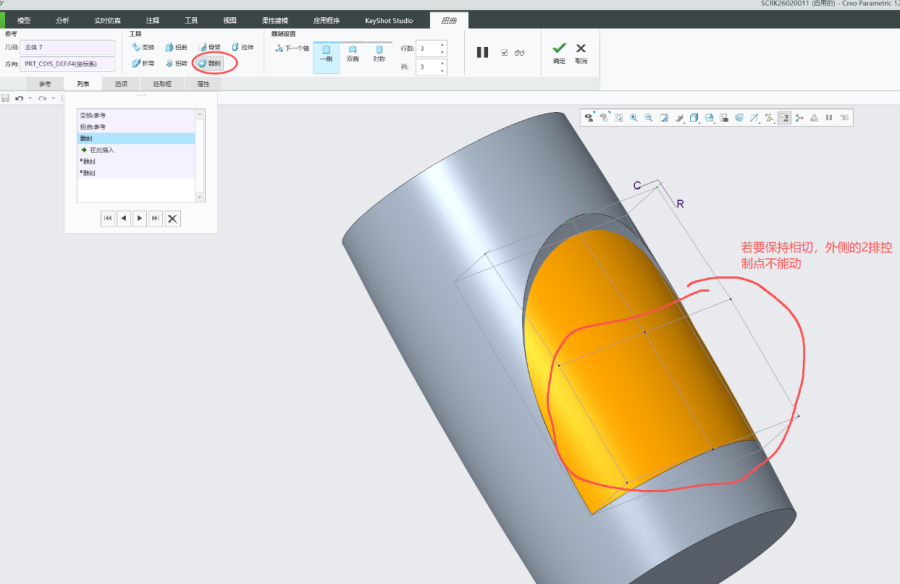Viewport: 900px width, 584px height.
Task: Pause the feature in the ribbon
Action: pyautogui.click(x=482, y=52)
